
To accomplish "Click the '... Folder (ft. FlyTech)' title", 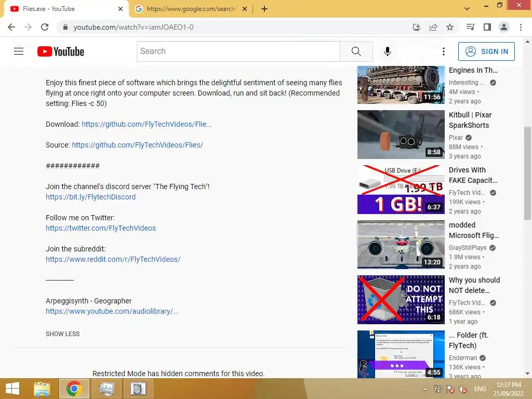I will click(469, 340).
